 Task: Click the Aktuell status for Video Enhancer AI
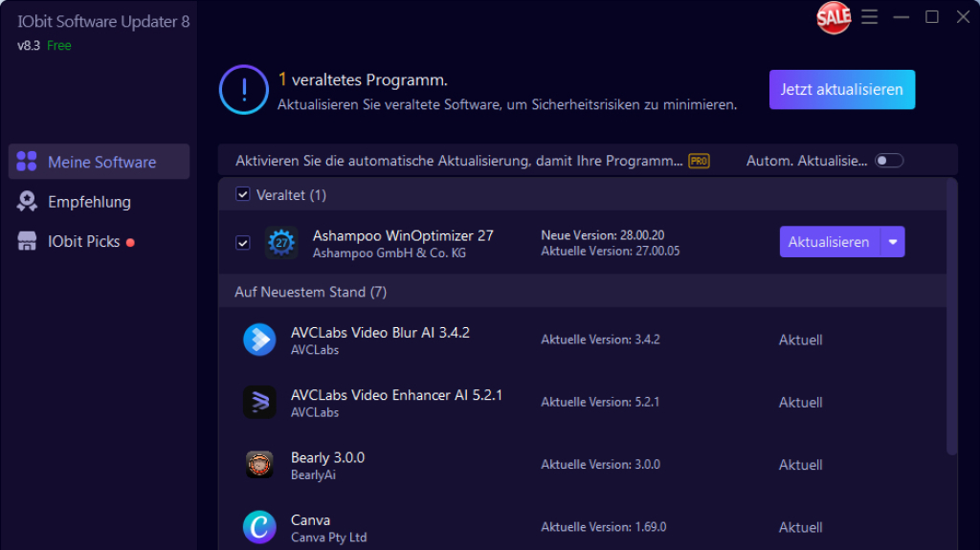[x=800, y=403]
